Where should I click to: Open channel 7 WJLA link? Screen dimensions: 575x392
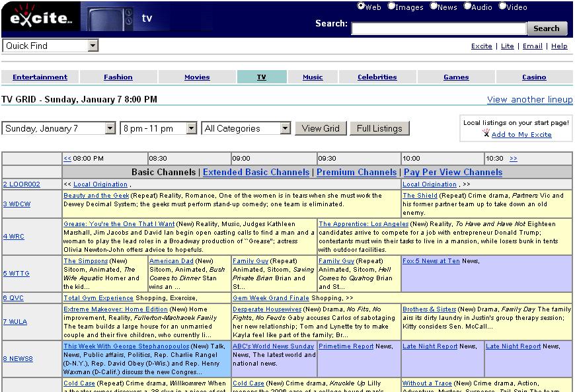point(15,321)
